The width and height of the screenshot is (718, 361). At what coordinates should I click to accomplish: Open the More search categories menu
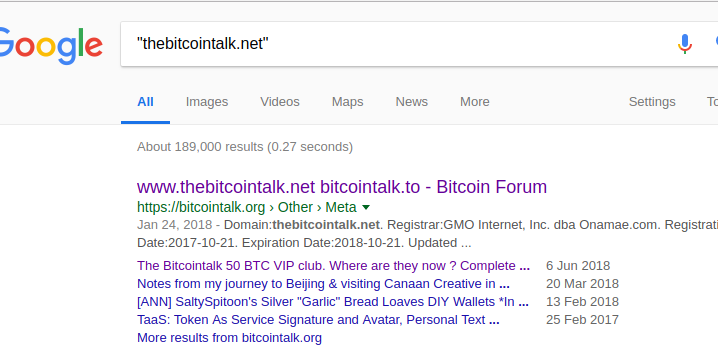click(474, 102)
